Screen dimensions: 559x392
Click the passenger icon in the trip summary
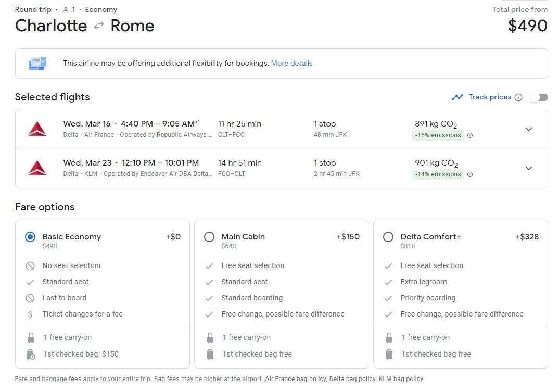click(x=65, y=9)
